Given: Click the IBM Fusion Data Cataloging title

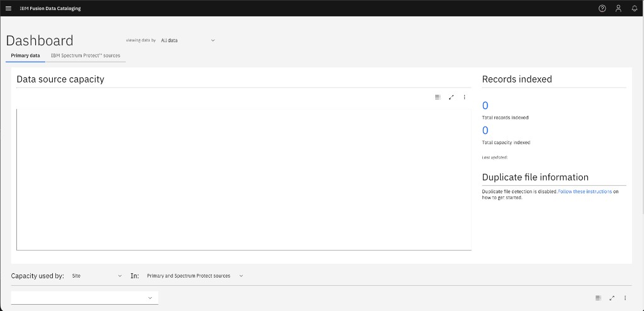Looking at the screenshot, I should (x=50, y=8).
